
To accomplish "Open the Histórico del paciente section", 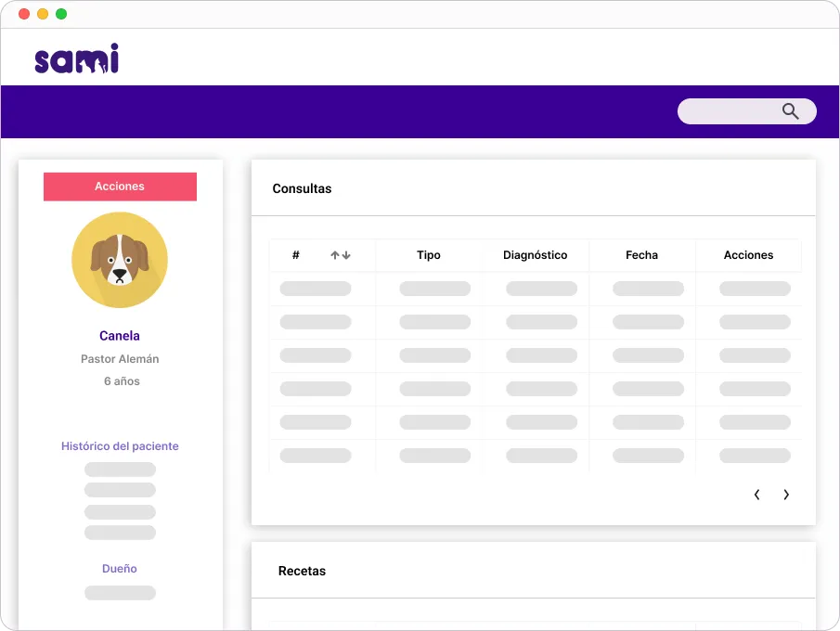I will coord(120,446).
